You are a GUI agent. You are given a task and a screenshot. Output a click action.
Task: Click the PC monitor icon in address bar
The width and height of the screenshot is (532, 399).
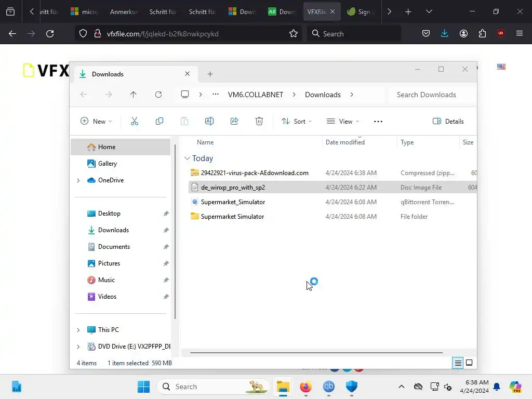[x=185, y=95]
